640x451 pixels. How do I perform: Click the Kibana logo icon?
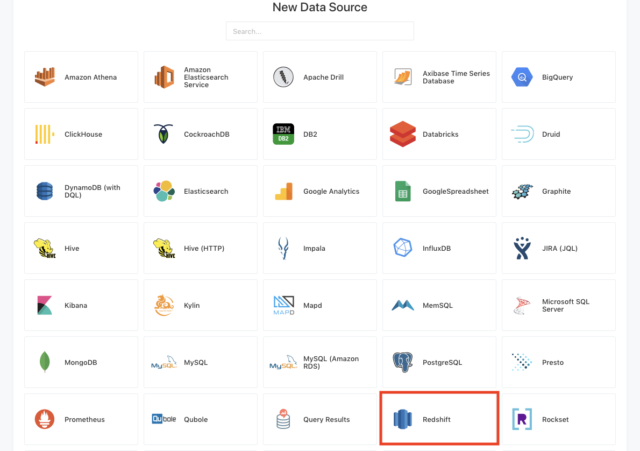(44, 305)
